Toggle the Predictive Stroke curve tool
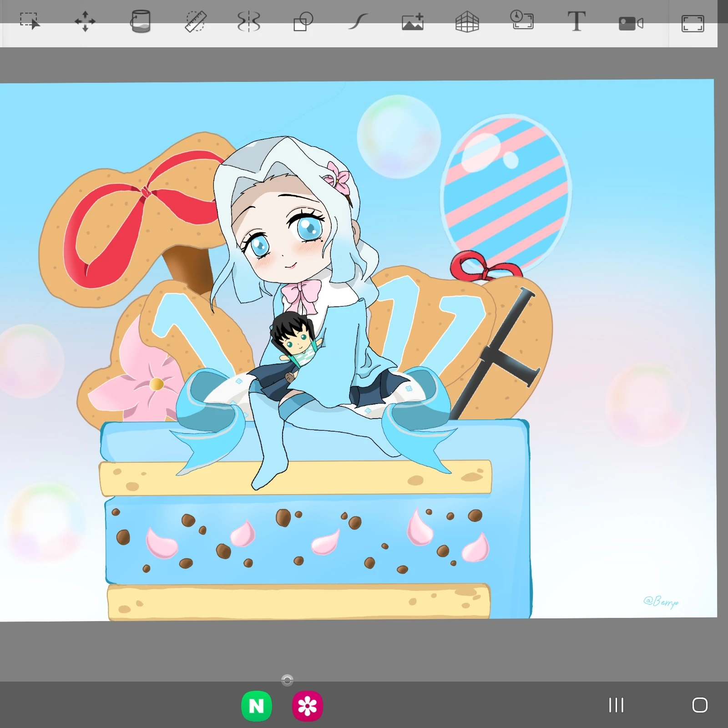 [x=358, y=21]
